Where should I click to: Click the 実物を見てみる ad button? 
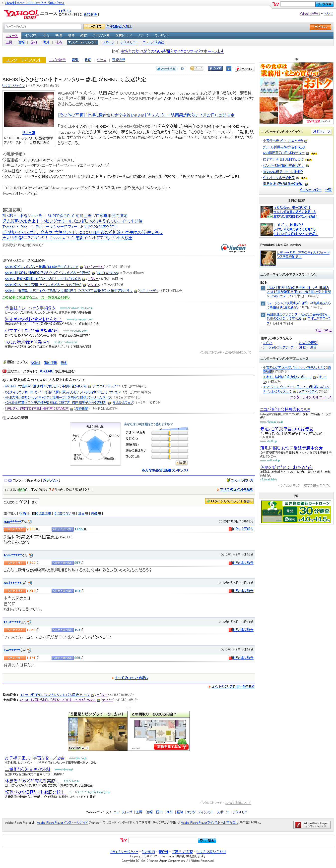pos(171,747)
